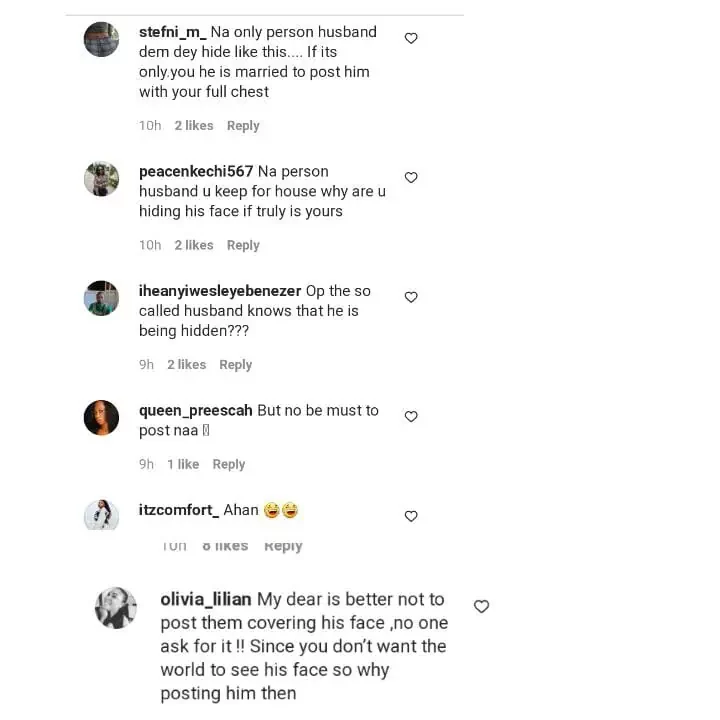Viewport: 720px width, 720px height.
Task: View iheanyiwesleyebenezer's profile photo
Action: [101, 298]
